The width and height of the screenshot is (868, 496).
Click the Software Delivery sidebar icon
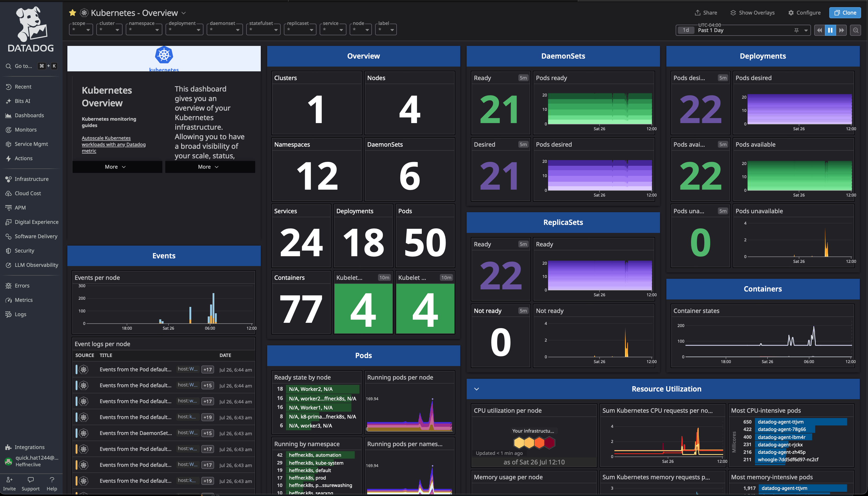(x=8, y=236)
